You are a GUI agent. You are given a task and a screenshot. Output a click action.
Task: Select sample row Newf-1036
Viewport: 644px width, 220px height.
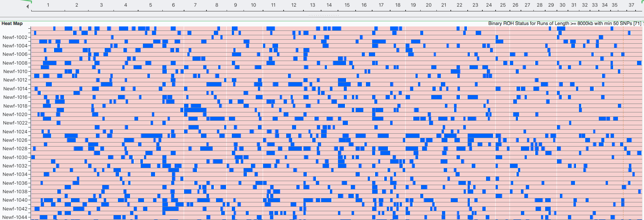15,183
